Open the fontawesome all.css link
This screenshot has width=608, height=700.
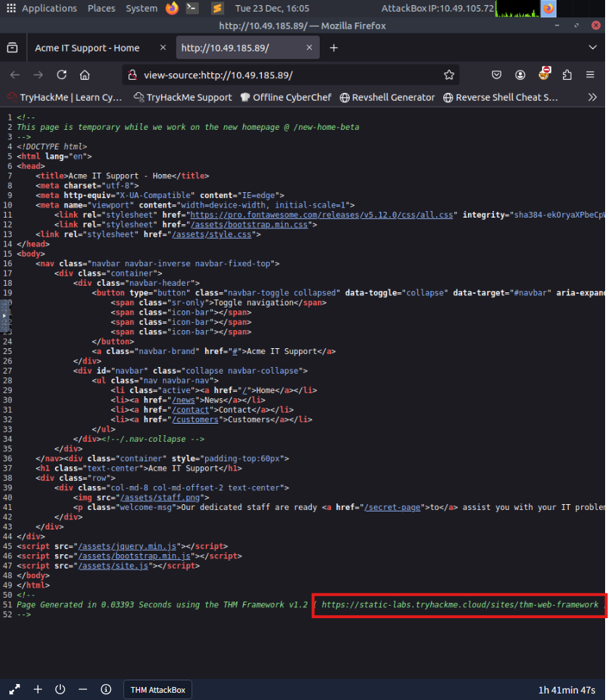(x=321, y=215)
